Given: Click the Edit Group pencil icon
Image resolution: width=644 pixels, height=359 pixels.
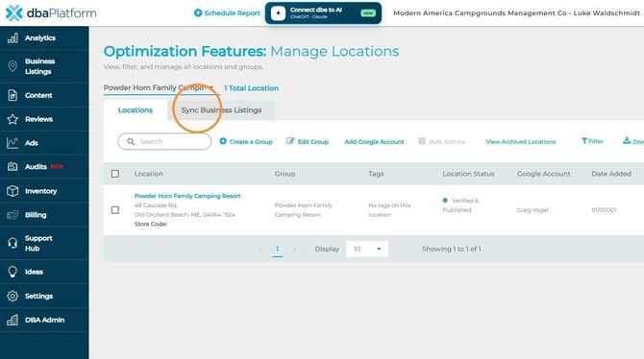Looking at the screenshot, I should click(290, 141).
